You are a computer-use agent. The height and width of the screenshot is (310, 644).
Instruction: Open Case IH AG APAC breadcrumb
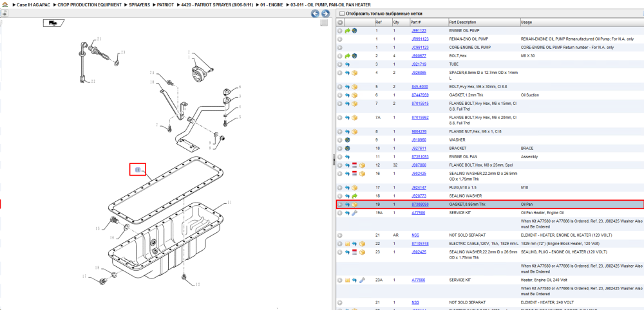click(33, 5)
